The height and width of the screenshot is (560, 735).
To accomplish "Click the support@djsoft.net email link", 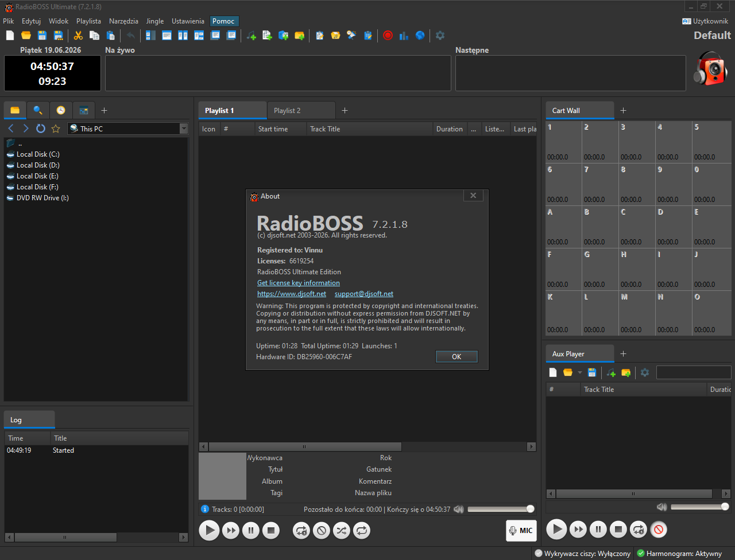I will pyautogui.click(x=364, y=294).
